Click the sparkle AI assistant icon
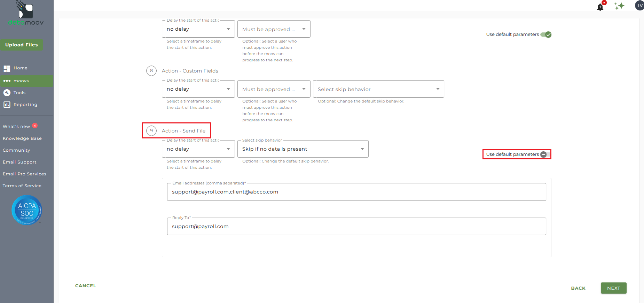The width and height of the screenshot is (644, 303). [x=619, y=6]
